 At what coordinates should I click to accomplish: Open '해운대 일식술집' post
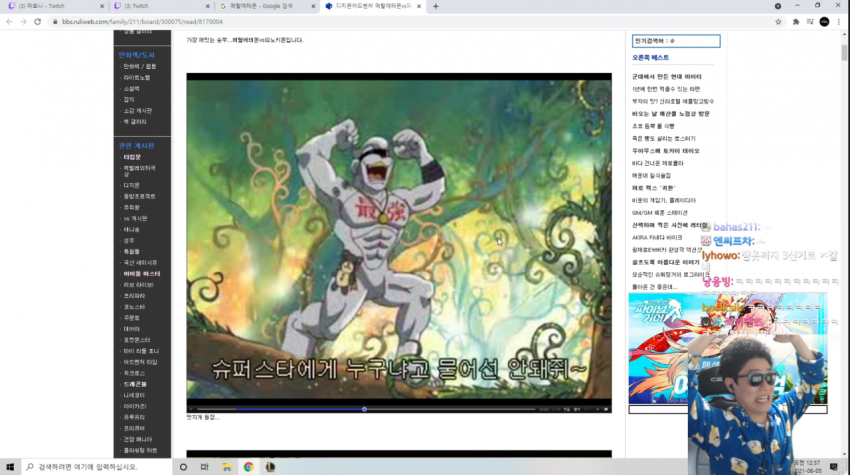click(x=651, y=176)
